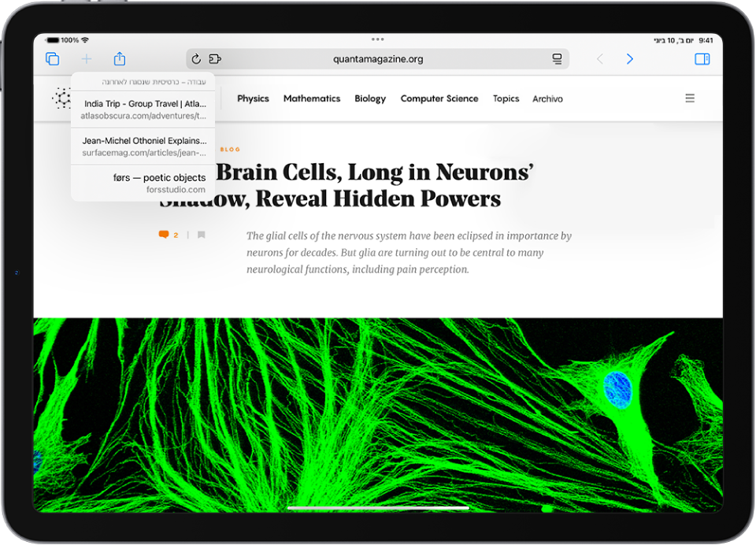Screen dimensions: 756x545
Task: Reload the page with refresh icon
Action: (196, 59)
